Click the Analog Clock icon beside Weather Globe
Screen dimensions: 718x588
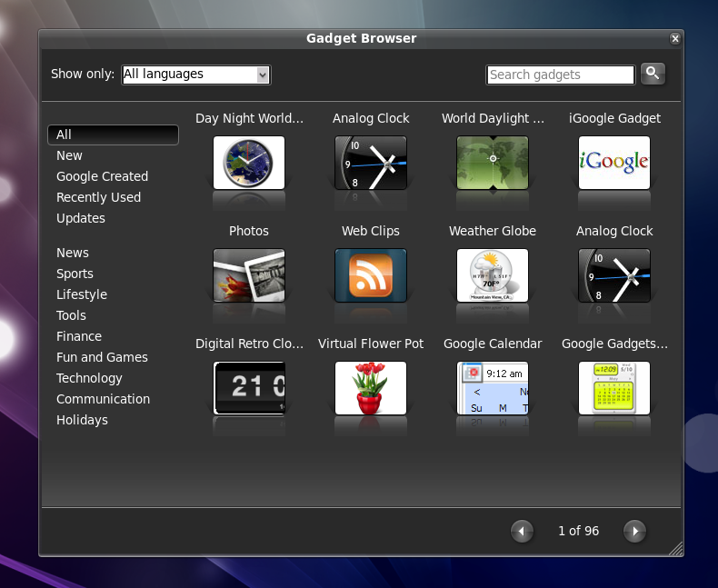pyautogui.click(x=614, y=275)
